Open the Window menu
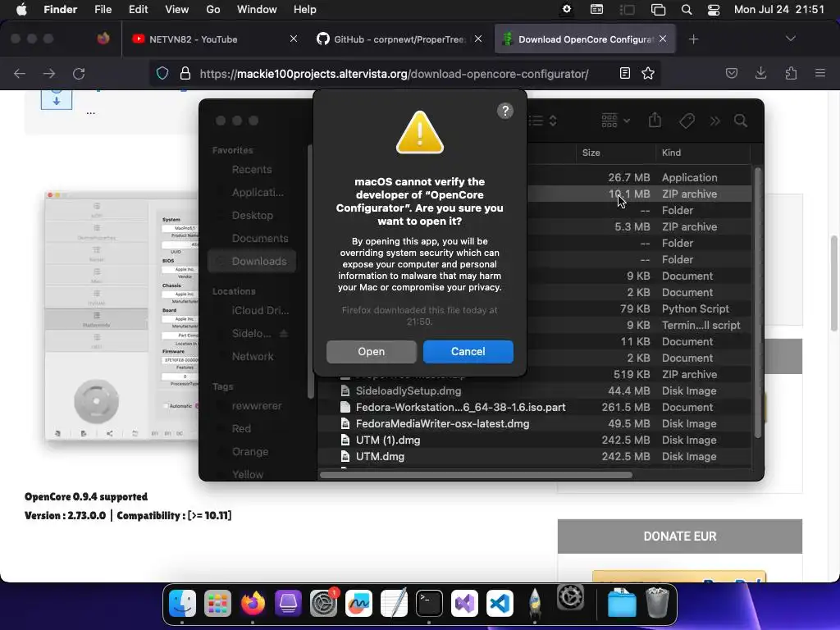840x630 pixels. (257, 10)
